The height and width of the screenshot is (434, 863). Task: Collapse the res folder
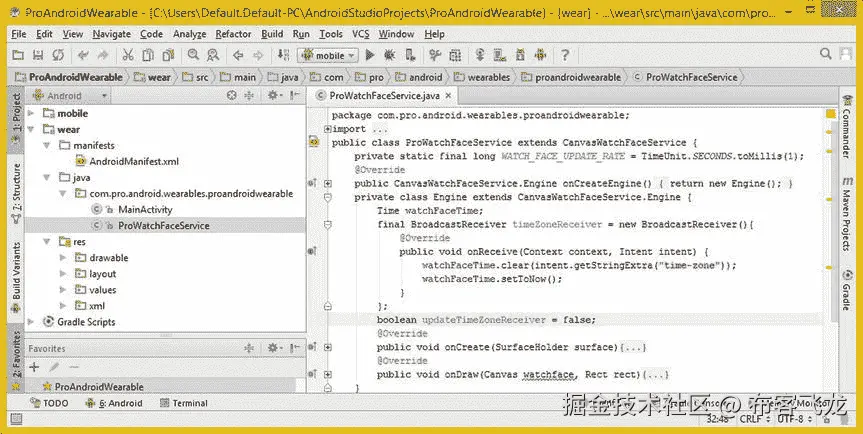pyautogui.click(x=47, y=241)
